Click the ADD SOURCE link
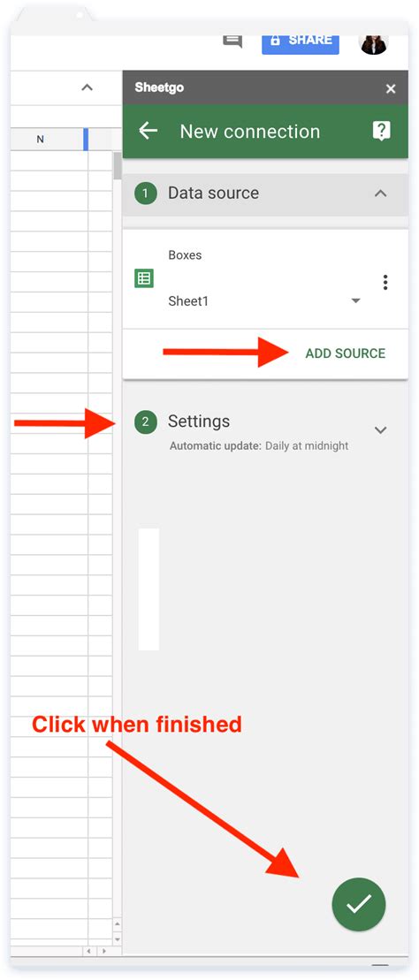Viewport: 419px width, 980px height. [x=346, y=353]
